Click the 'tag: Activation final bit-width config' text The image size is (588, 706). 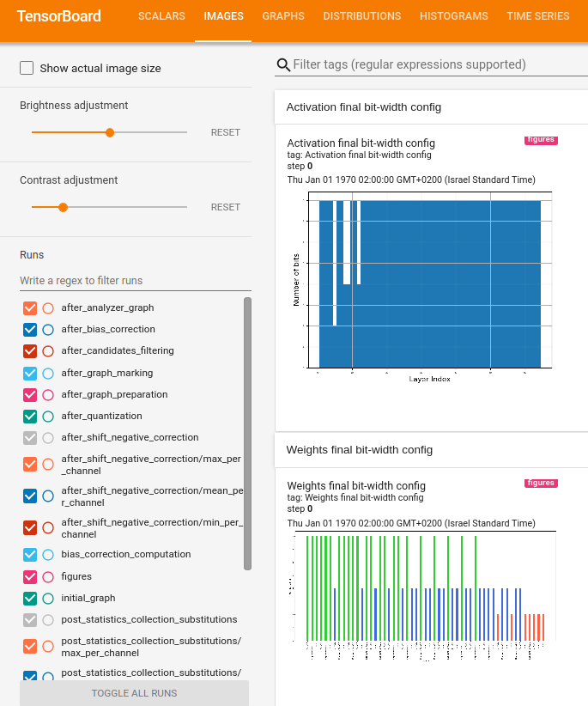(x=359, y=155)
